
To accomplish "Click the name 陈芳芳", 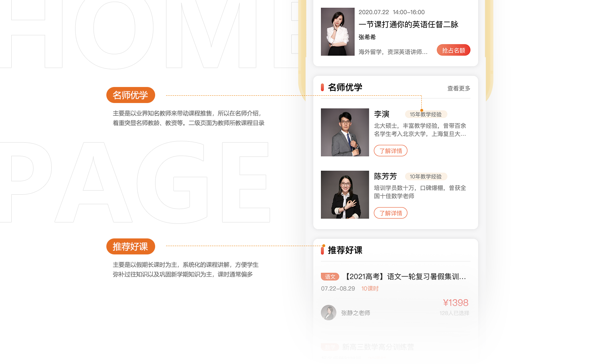I will [x=385, y=177].
